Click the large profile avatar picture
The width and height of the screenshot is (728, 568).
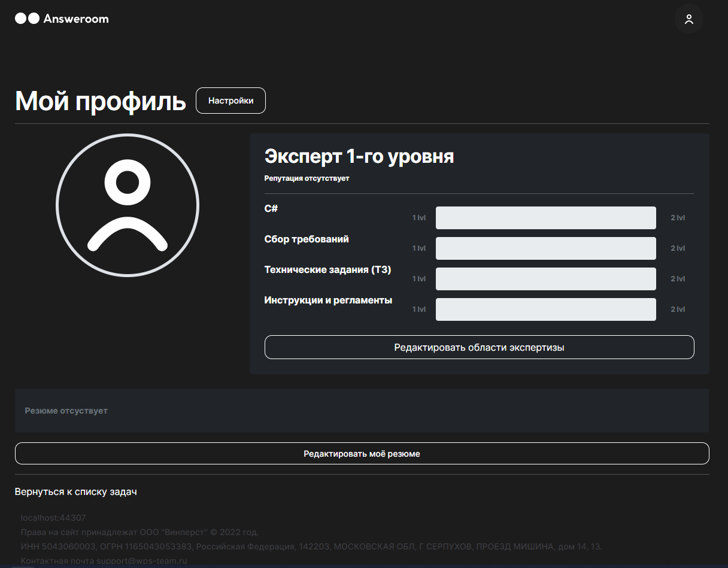tap(128, 205)
